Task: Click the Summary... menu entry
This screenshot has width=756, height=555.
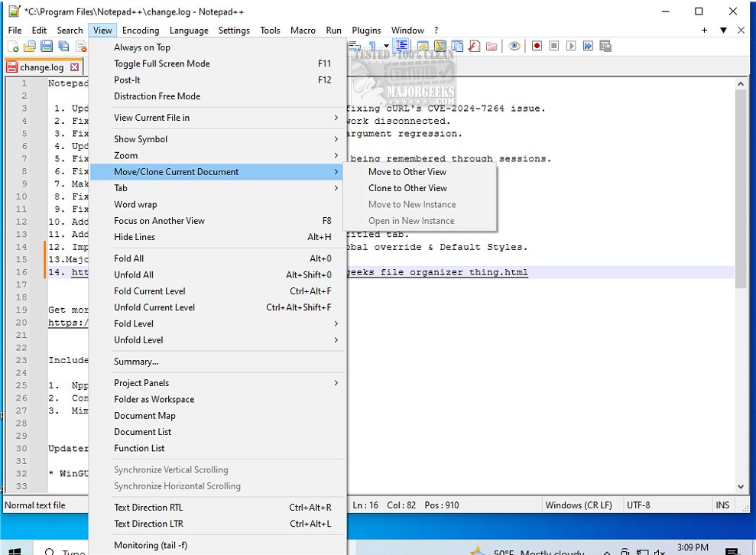Action: (x=136, y=362)
